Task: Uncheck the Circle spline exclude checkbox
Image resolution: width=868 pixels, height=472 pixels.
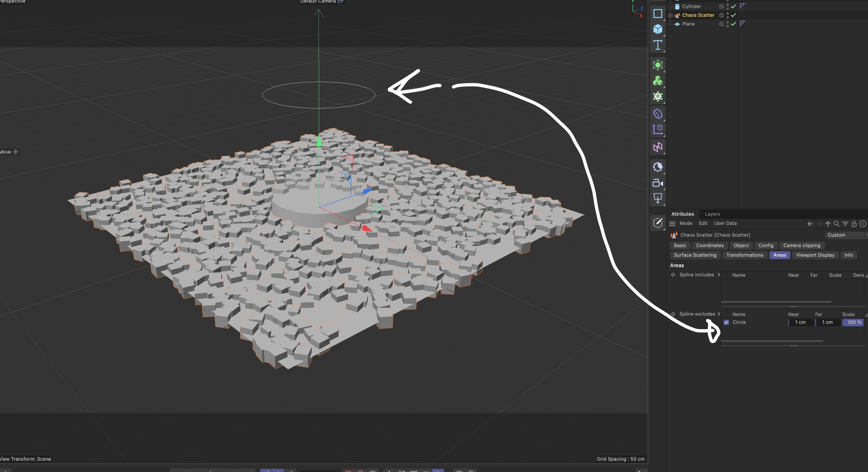Action: point(726,322)
